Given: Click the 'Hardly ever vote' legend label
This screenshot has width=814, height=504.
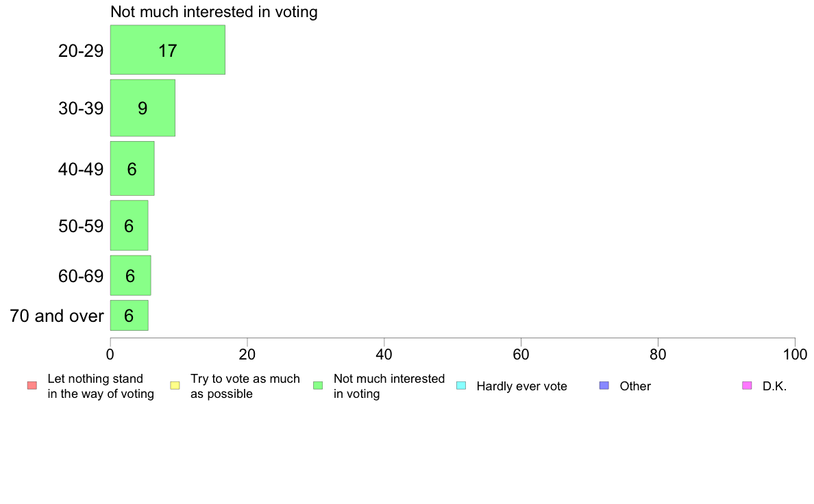Looking at the screenshot, I should (x=521, y=386).
